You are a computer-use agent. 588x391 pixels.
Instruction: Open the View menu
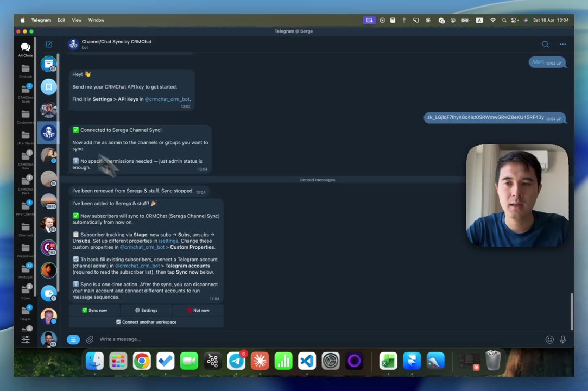[x=77, y=20]
